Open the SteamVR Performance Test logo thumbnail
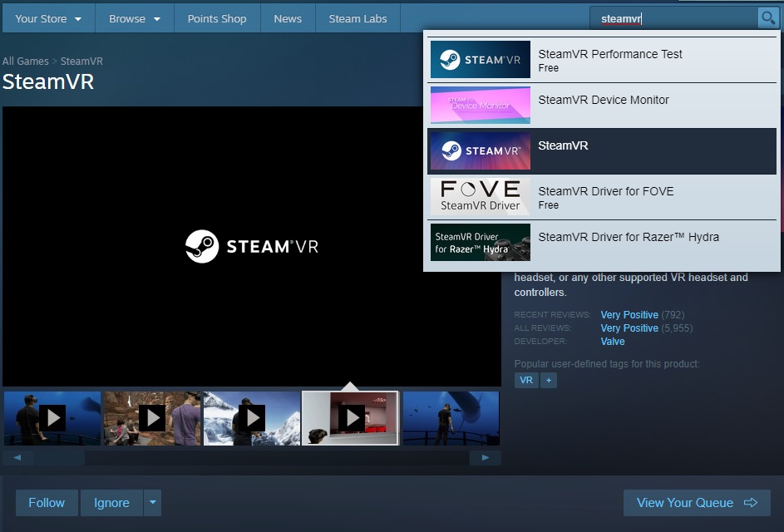 tap(480, 60)
